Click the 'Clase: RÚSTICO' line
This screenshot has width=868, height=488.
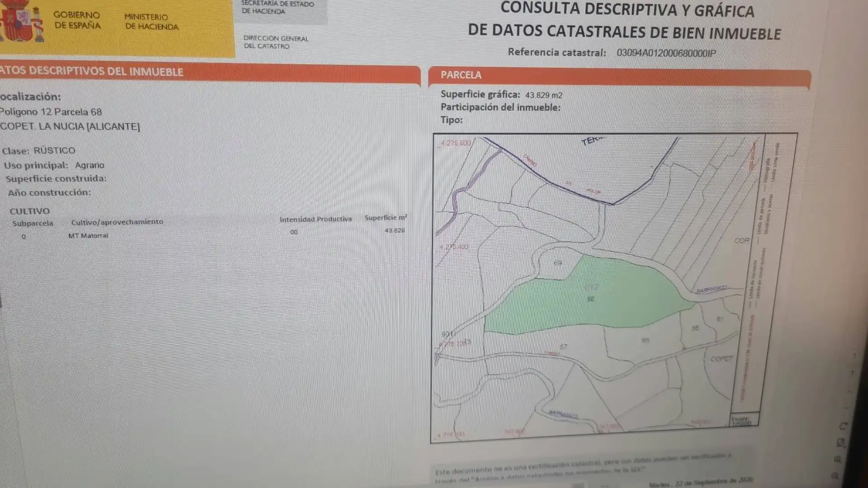pyautogui.click(x=39, y=150)
